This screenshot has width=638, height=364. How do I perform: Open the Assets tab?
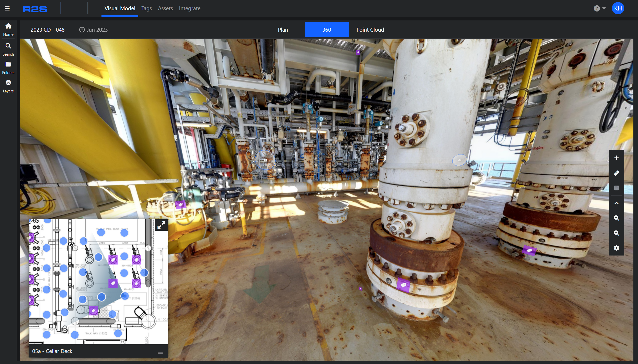point(165,8)
